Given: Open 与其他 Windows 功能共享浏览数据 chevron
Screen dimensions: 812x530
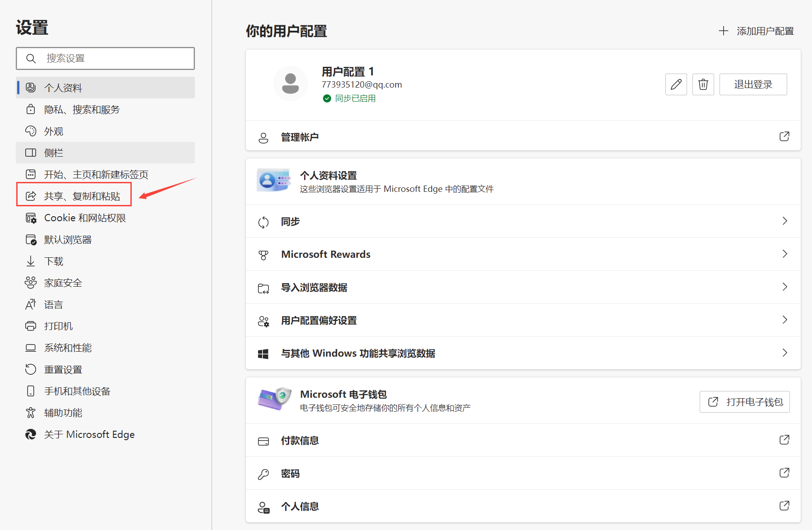Looking at the screenshot, I should coord(784,353).
